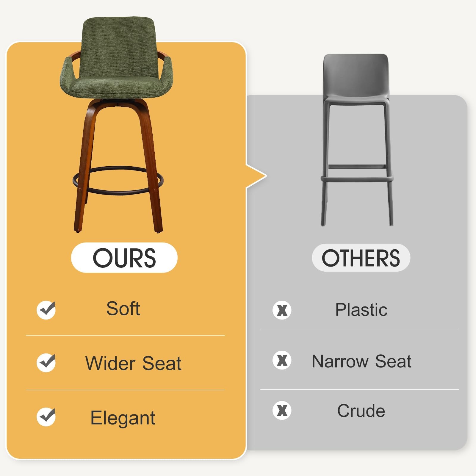The image size is (476, 476).
Task: Click the Crude text label
Action: point(361,411)
